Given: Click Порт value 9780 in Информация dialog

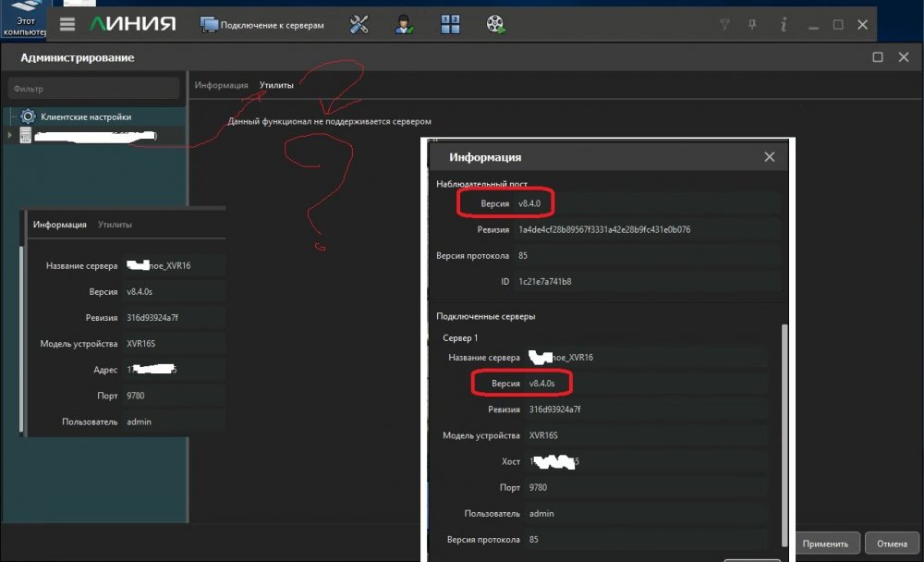Looking at the screenshot, I should pos(538,487).
